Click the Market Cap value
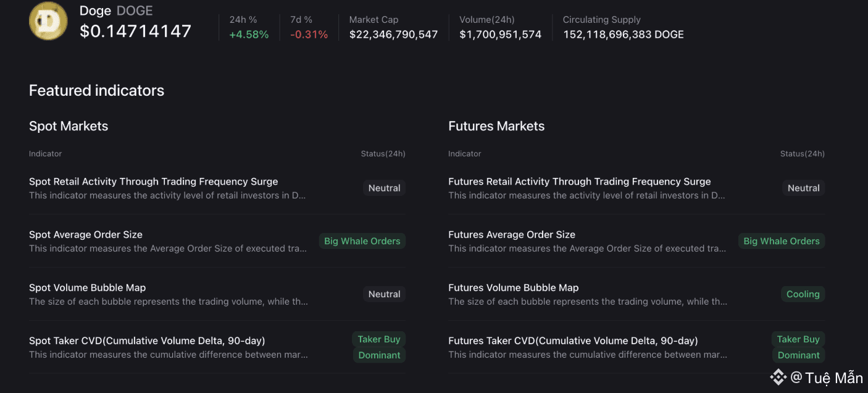This screenshot has width=868, height=393. (x=393, y=35)
